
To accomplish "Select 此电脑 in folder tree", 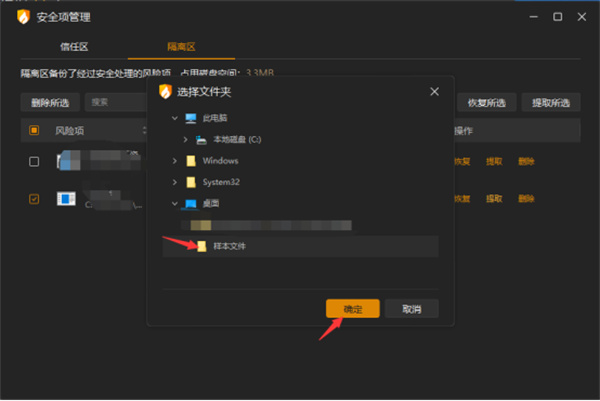I will pos(215,118).
